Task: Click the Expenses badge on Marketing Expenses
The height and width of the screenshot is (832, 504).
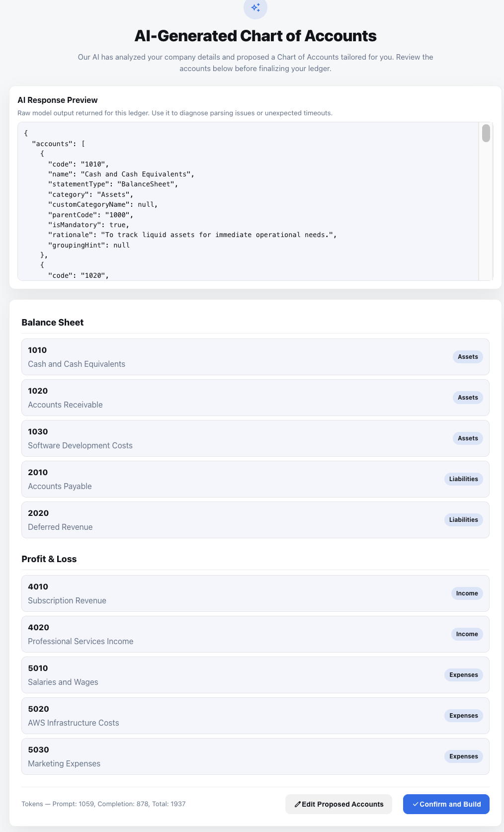Action: pyautogui.click(x=463, y=756)
